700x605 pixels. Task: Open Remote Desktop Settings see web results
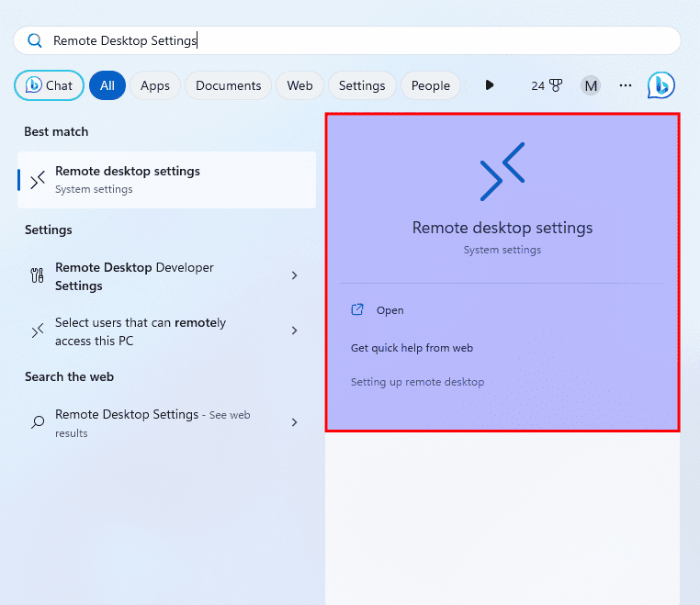click(166, 423)
